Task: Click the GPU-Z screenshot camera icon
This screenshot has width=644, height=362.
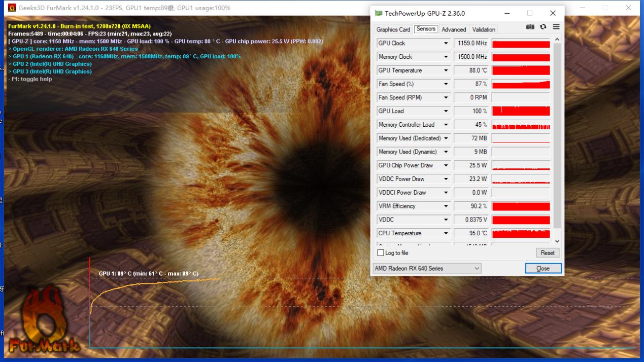Action: (x=530, y=27)
